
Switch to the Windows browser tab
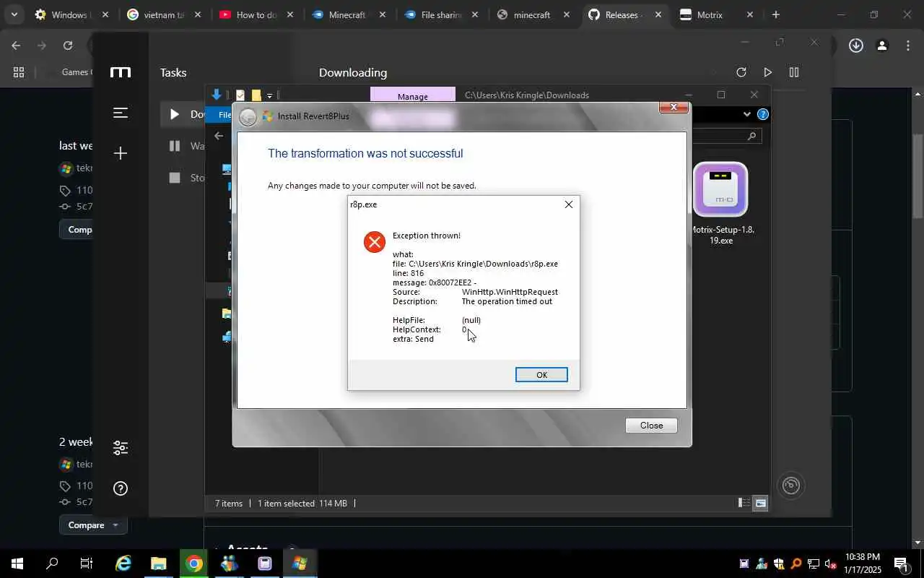[71, 14]
